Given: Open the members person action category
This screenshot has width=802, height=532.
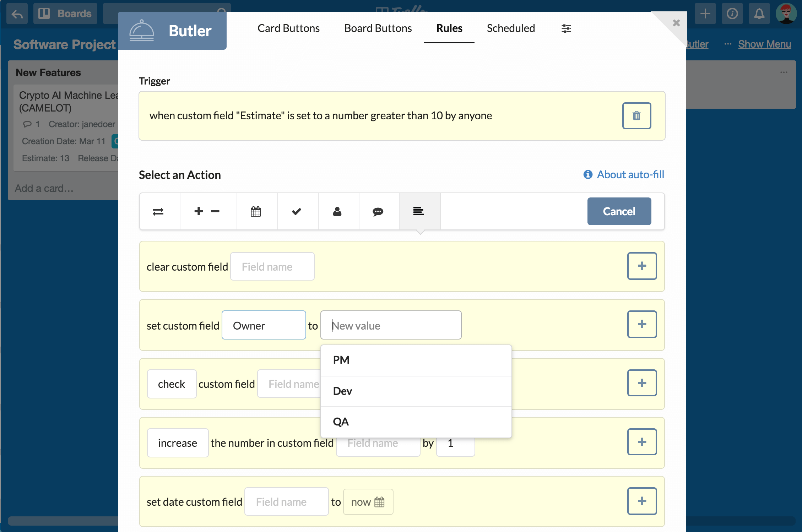Looking at the screenshot, I should [x=337, y=212].
